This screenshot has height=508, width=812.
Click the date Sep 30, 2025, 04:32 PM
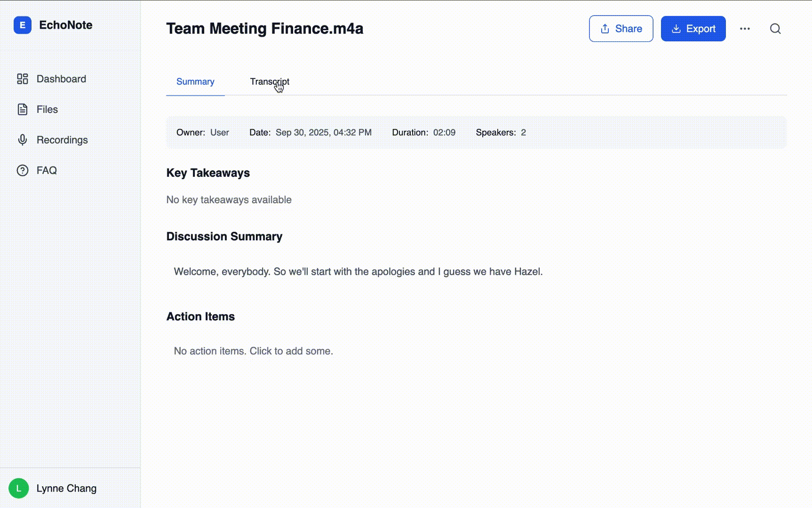(324, 132)
